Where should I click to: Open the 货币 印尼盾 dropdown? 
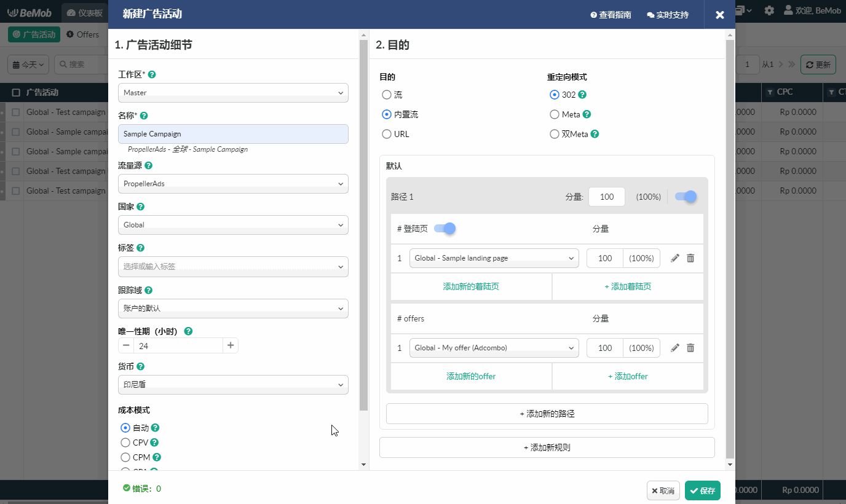click(233, 385)
